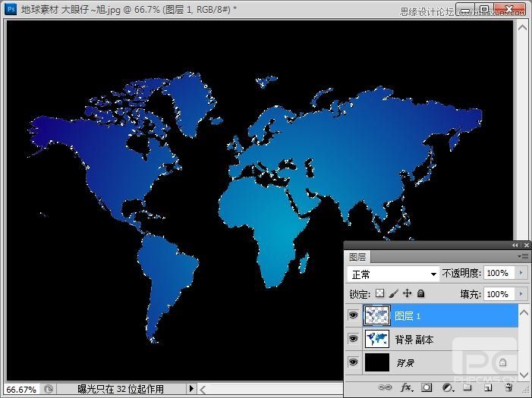
Task: Click the Photoshop Ps document icon
Action: click(x=11, y=9)
